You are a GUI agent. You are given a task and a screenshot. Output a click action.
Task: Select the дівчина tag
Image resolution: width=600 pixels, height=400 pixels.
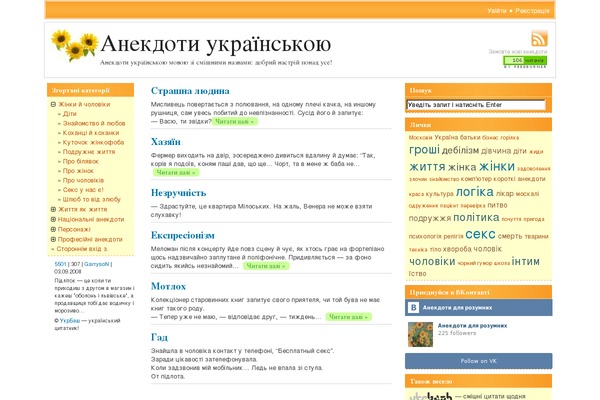[496, 151]
